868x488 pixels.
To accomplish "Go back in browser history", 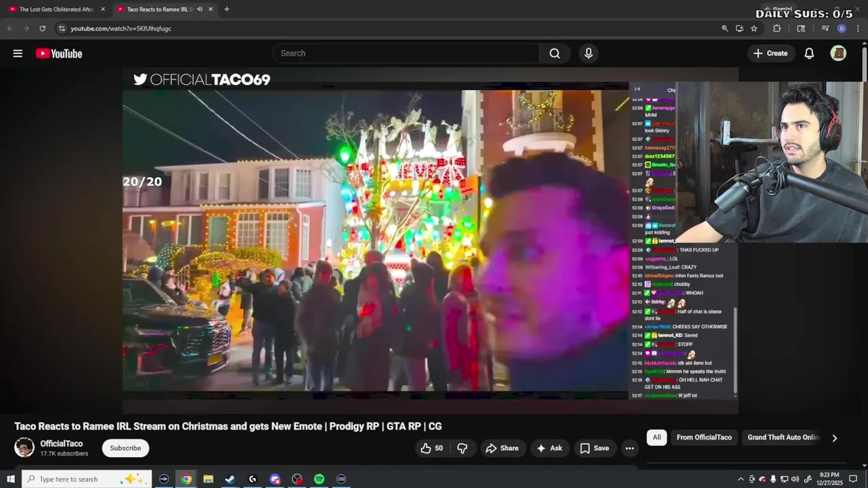I will coord(9,28).
